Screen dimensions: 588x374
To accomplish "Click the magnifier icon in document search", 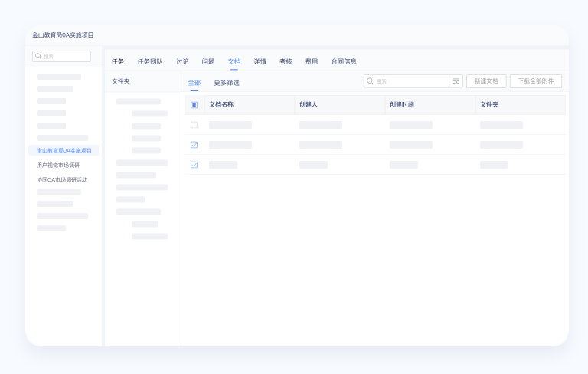I will pyautogui.click(x=370, y=81).
